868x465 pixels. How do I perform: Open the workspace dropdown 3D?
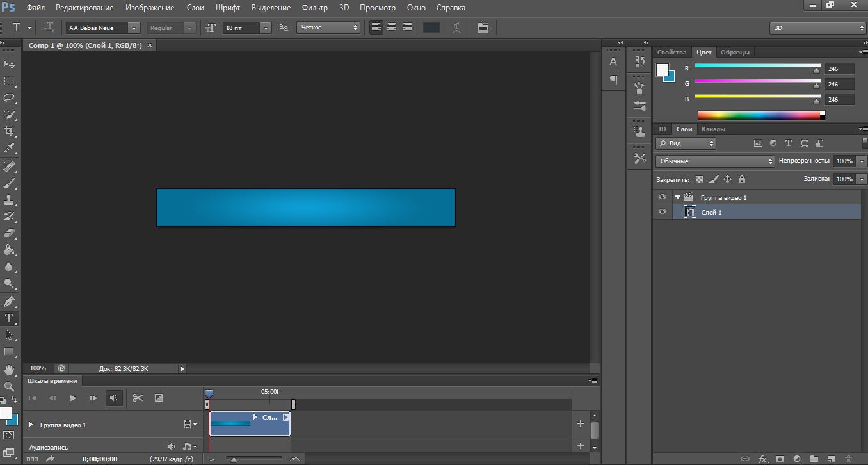(818, 28)
